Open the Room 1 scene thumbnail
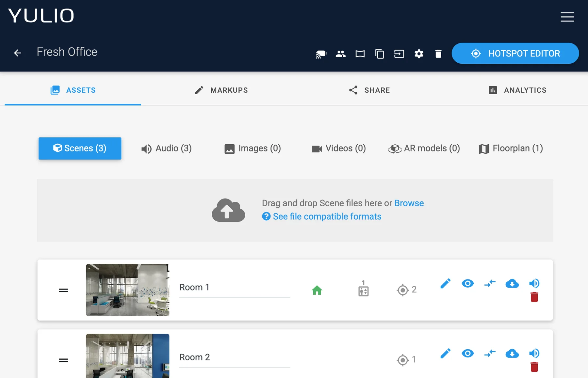The width and height of the screenshot is (588, 378). [x=128, y=290]
